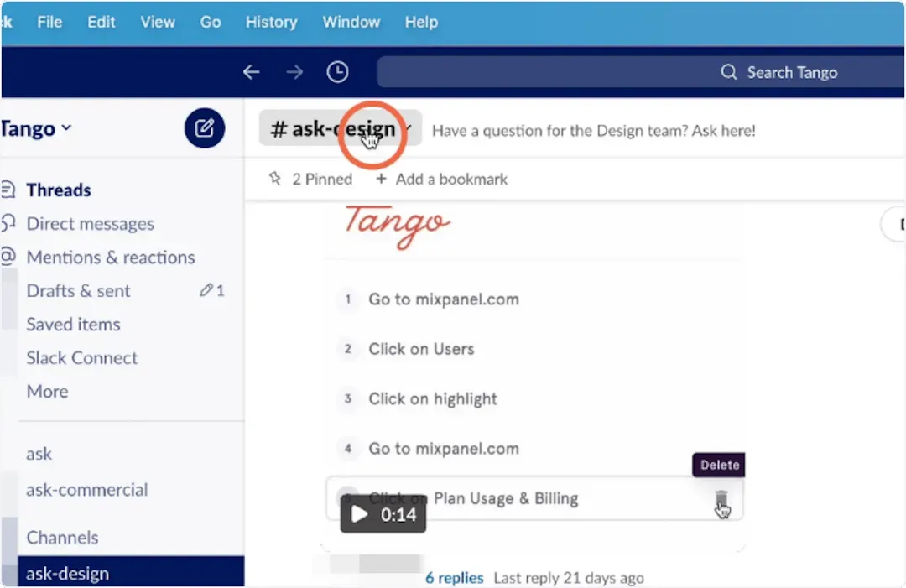
Task: Open the Threads view
Action: [59, 190]
